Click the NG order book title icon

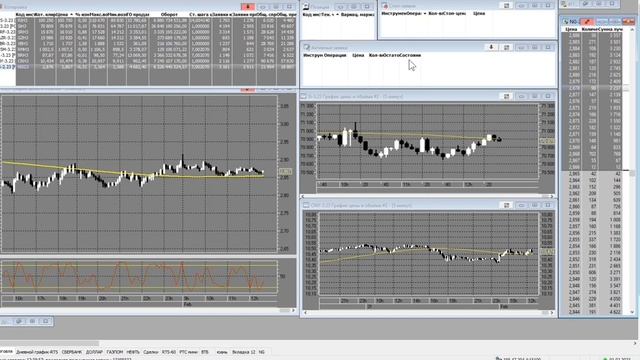click(x=566, y=21)
